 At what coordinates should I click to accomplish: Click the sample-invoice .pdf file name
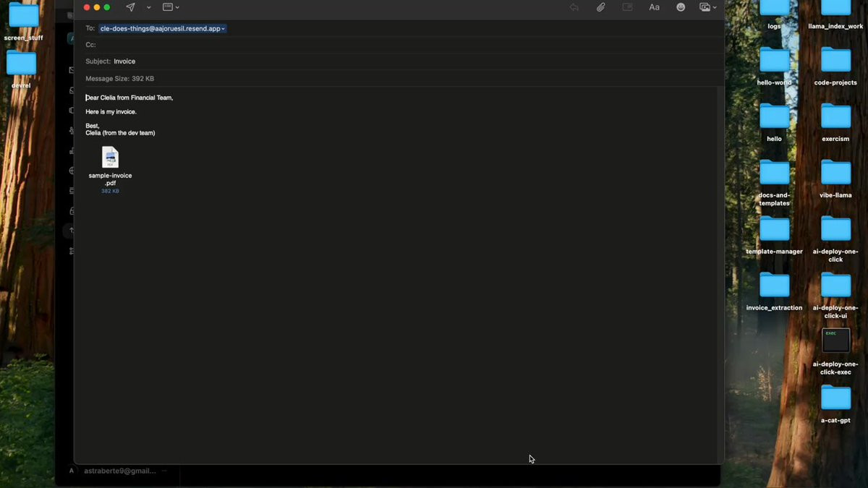point(110,179)
